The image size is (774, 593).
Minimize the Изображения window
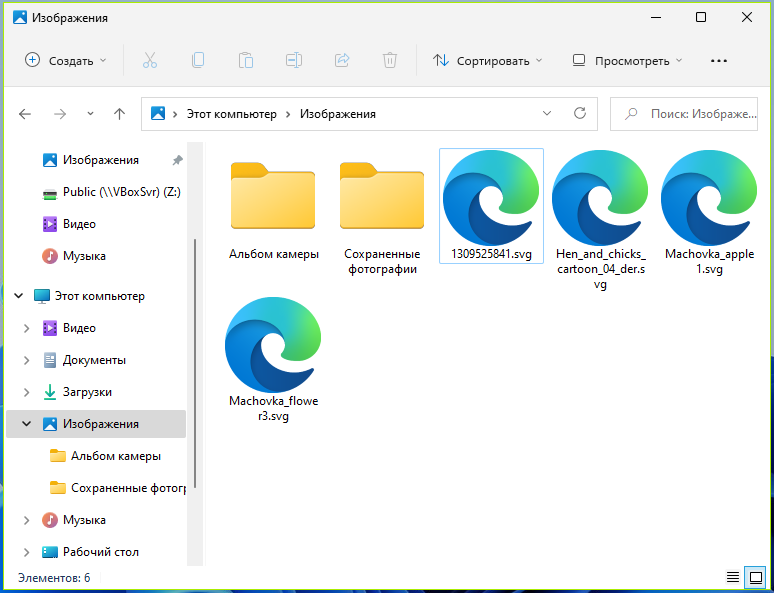(655, 18)
